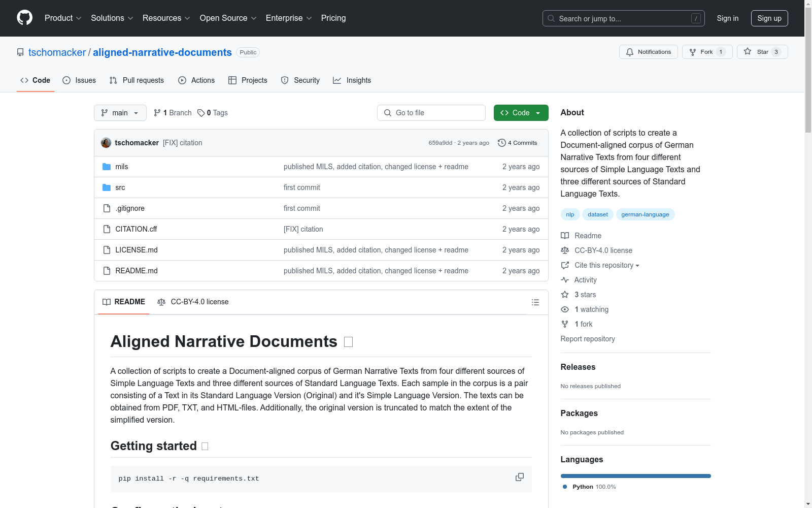
Task: Copy the pip install command
Action: 520,478
